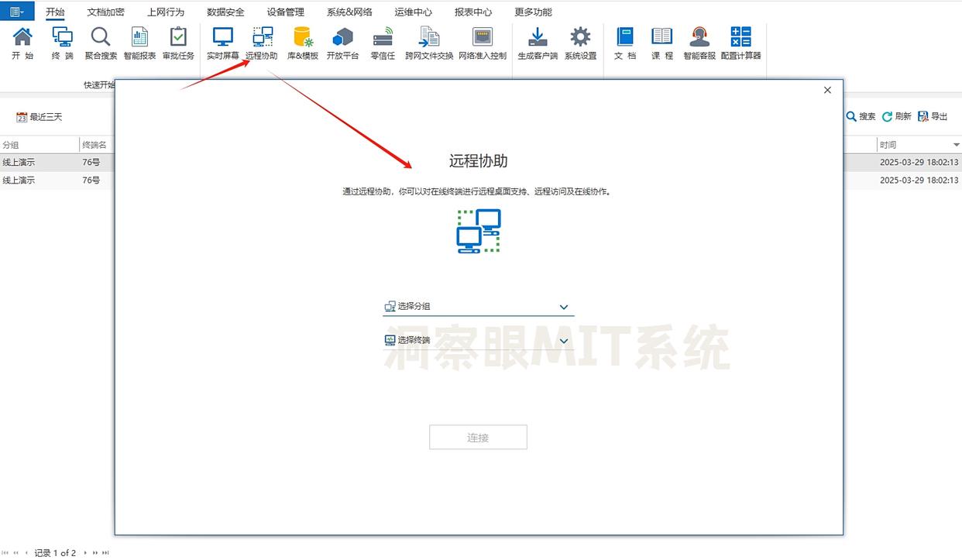Click the 导出 export button

(x=933, y=116)
